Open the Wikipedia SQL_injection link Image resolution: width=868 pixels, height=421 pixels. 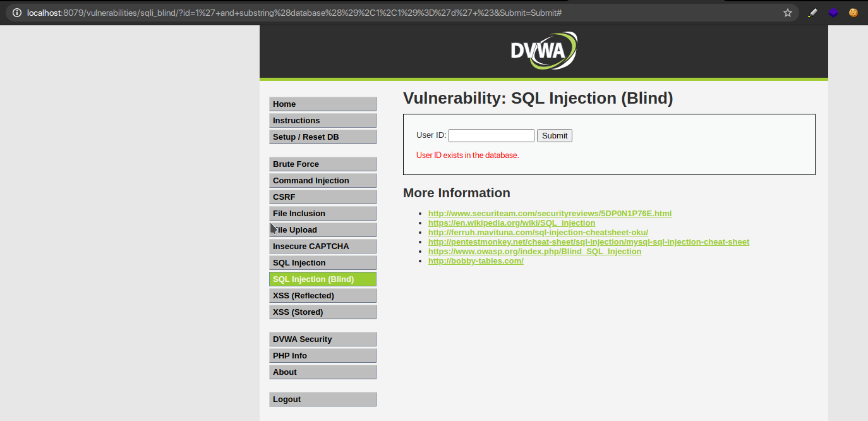pos(512,223)
